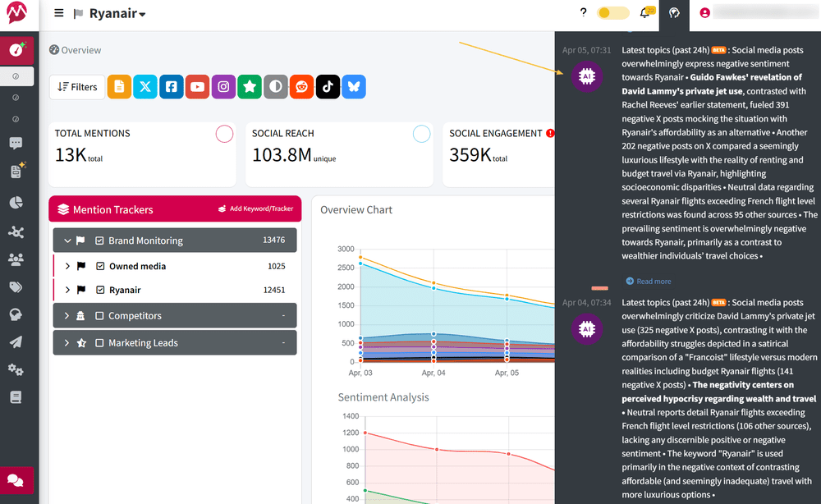Screen dimensions: 821x504
Task: Collapse the Brand Monitoring group chevron
Action: coord(67,241)
